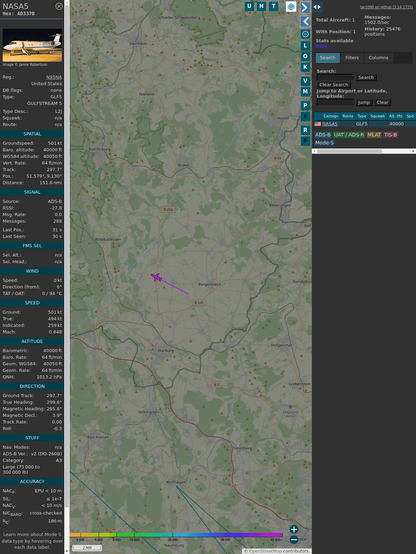Zoom out with the minus button
This screenshot has height=554, width=416.
tap(294, 540)
